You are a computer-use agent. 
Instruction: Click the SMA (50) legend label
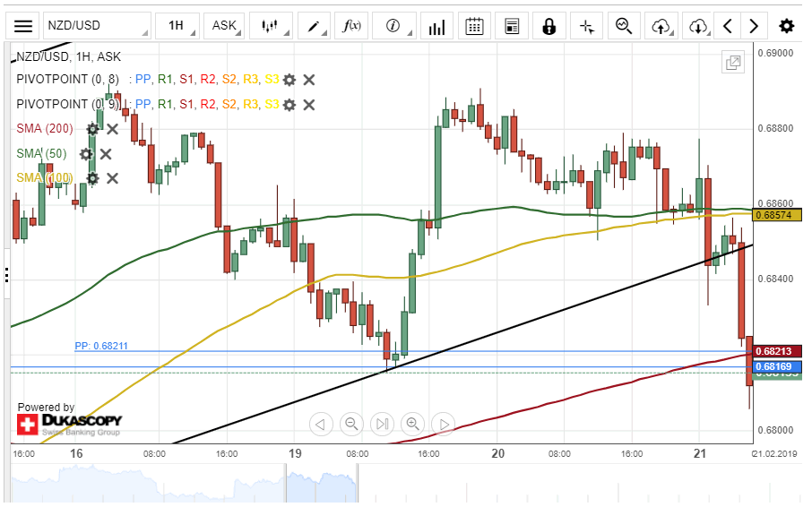pyautogui.click(x=41, y=154)
